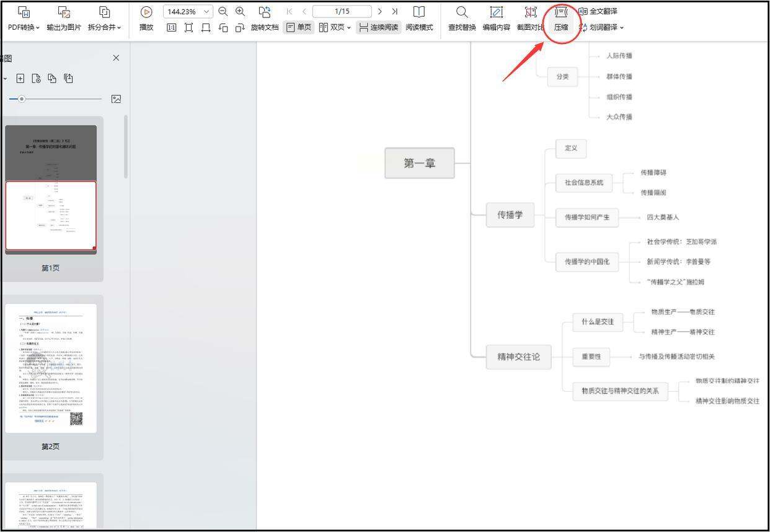The height and width of the screenshot is (532, 770).
Task: Click the large thumbnail image icon
Action: click(116, 99)
